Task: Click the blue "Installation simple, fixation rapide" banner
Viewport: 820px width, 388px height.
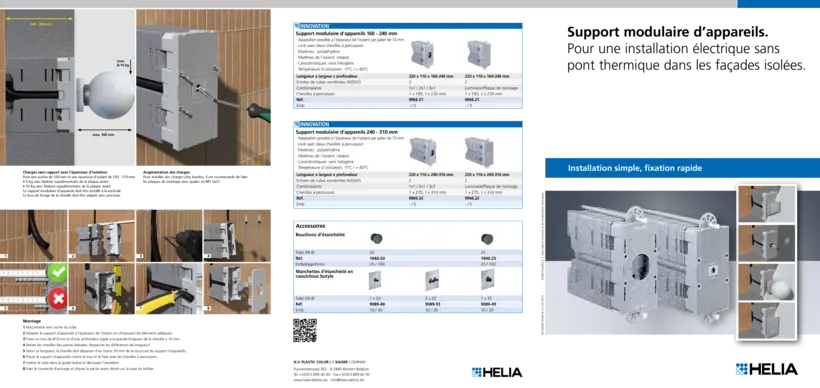Action: point(682,168)
